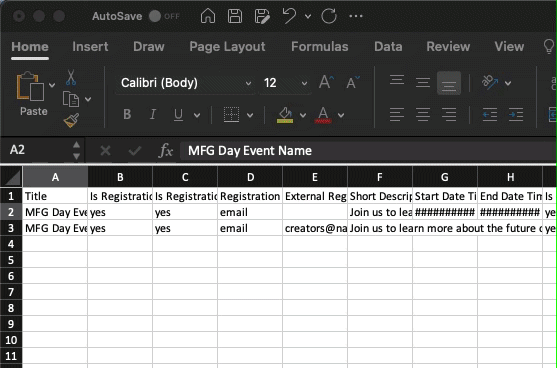Select row 3 header
The width and height of the screenshot is (557, 368).
pyautogui.click(x=11, y=228)
